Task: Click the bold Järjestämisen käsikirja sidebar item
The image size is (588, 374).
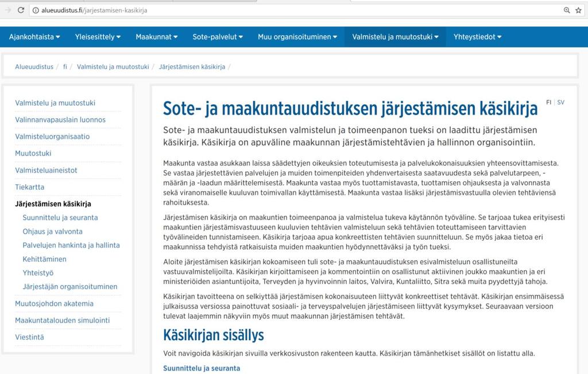Action: tap(53, 204)
